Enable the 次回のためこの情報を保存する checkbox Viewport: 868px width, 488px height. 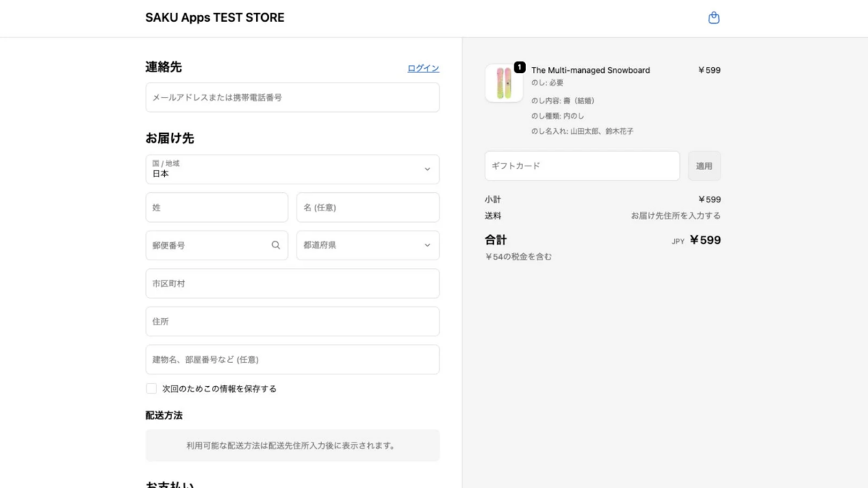tap(151, 388)
